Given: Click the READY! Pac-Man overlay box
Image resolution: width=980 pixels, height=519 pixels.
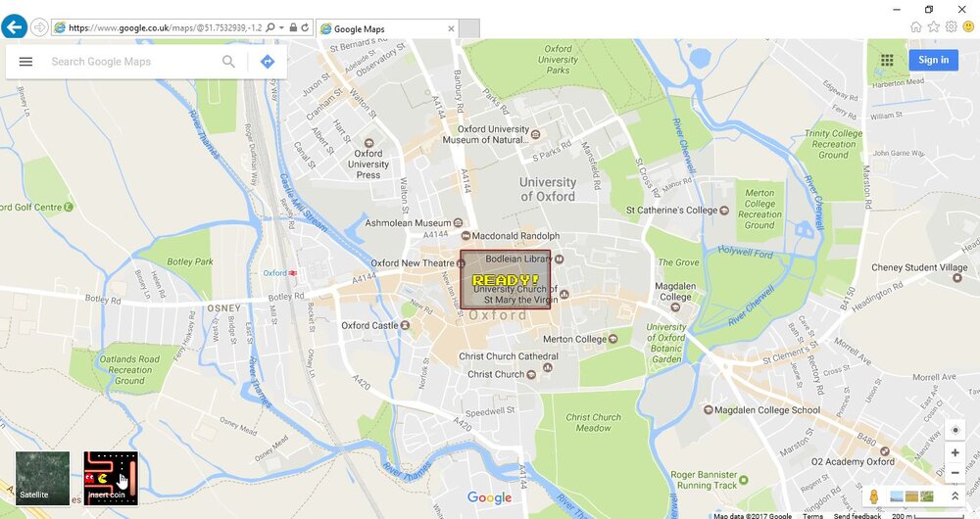Looking at the screenshot, I should pos(506,280).
